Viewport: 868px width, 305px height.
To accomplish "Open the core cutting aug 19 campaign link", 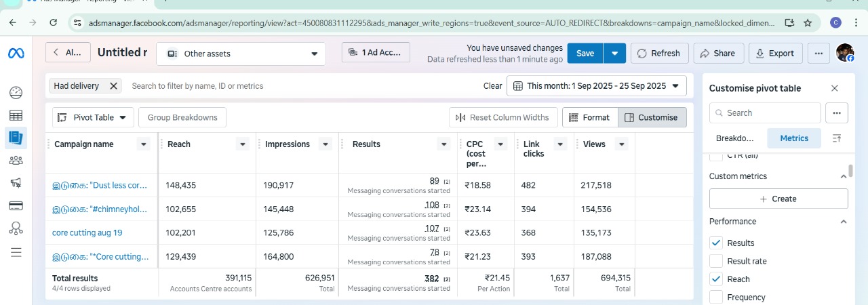I will point(87,232).
